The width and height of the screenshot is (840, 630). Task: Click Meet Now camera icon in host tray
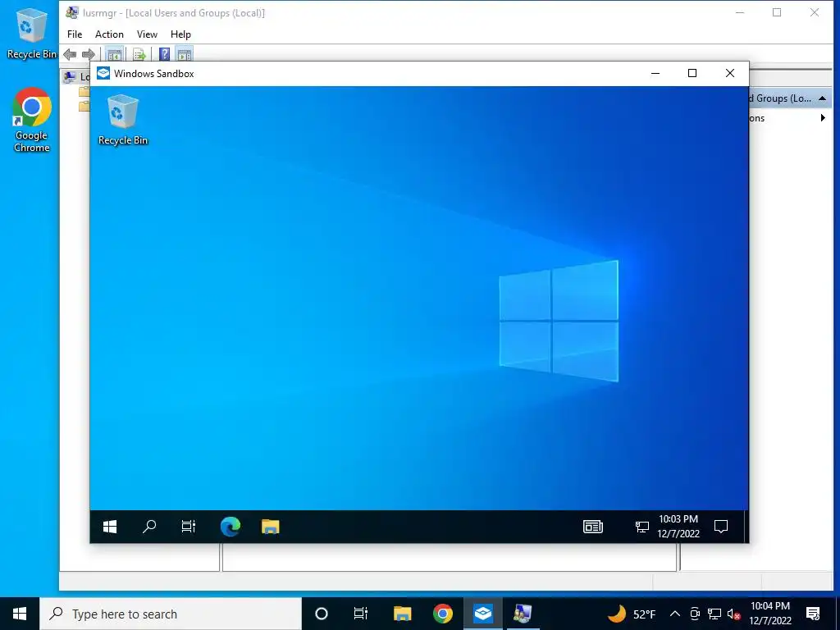click(x=695, y=614)
